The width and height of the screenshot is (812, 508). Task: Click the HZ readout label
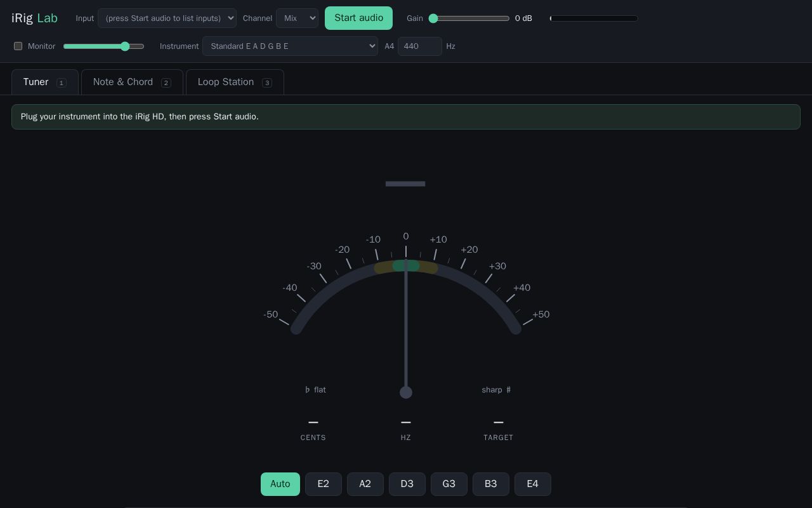[x=406, y=438]
